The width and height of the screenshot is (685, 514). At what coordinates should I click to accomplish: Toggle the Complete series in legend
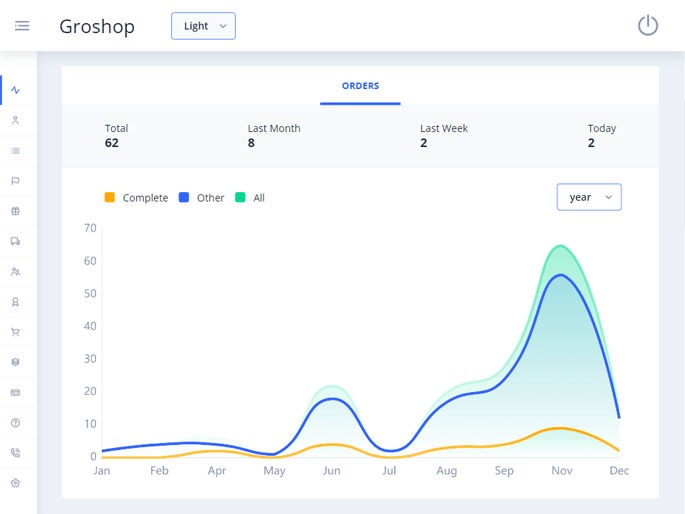pyautogui.click(x=144, y=198)
